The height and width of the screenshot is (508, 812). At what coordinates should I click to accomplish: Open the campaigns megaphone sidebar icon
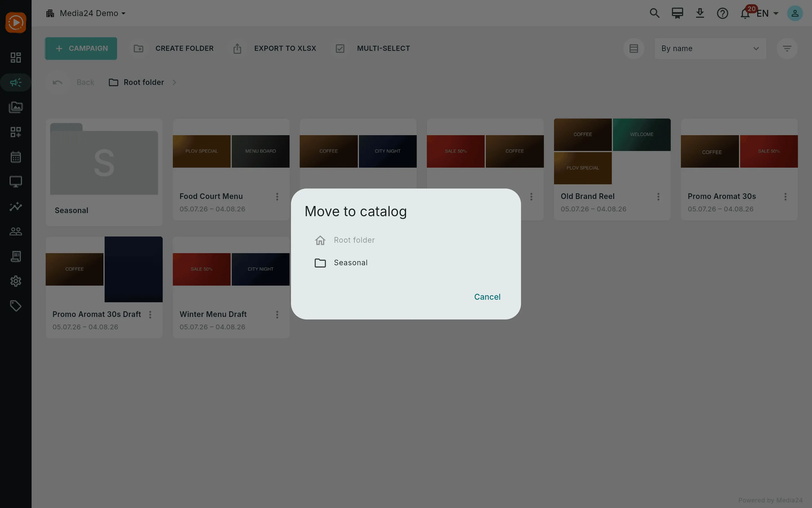tap(16, 82)
